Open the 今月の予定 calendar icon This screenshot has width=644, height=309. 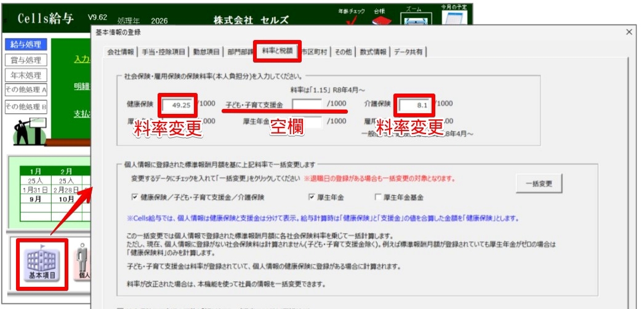[x=454, y=21]
